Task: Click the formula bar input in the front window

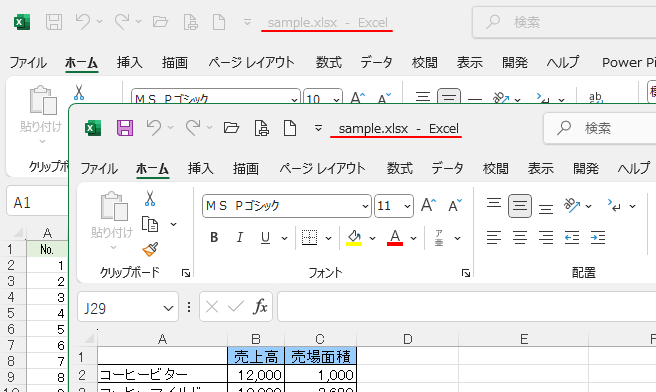Action: point(466,307)
